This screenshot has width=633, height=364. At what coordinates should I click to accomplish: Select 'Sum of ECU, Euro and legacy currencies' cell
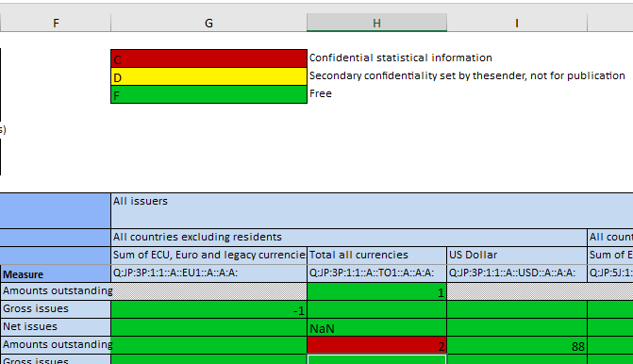(208, 255)
